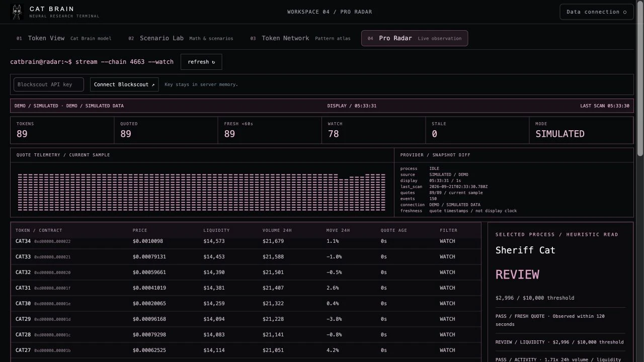Sort by MOVE 24H column header
644x362 pixels.
coord(338,230)
